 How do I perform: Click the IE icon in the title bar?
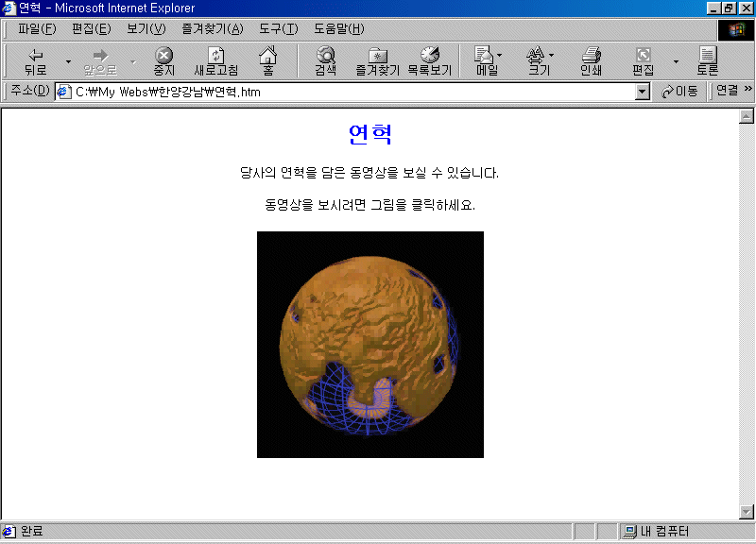point(9,8)
